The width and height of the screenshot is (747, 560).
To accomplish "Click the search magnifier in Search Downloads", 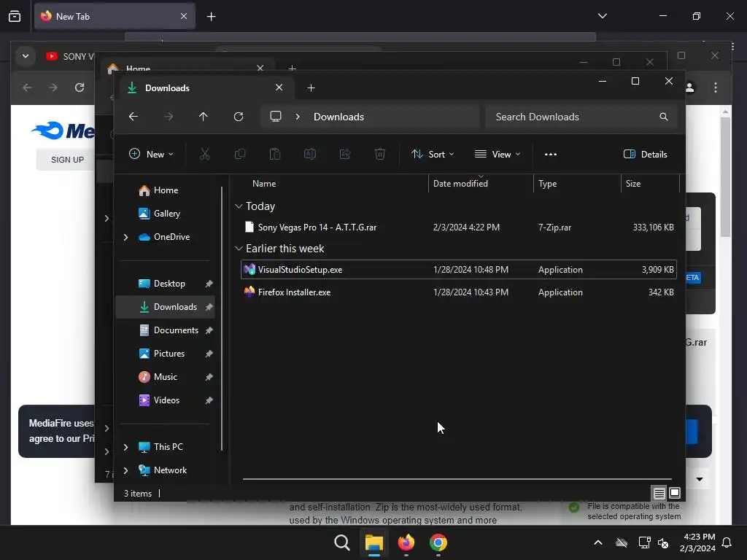I will pos(664,117).
